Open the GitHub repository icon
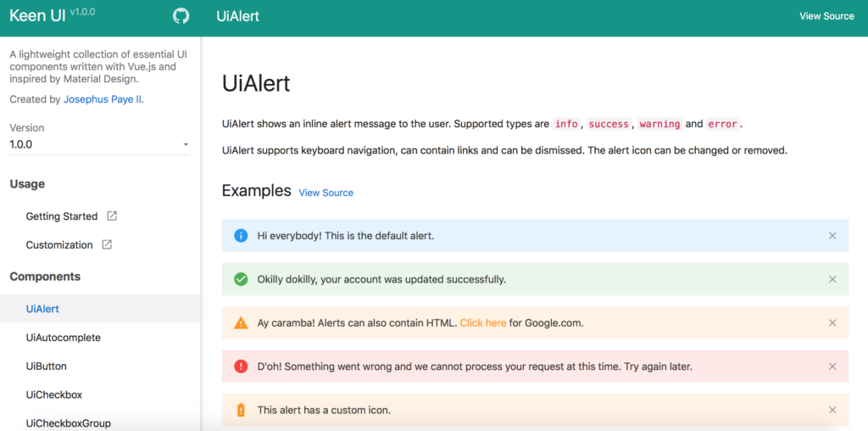 pyautogui.click(x=181, y=16)
